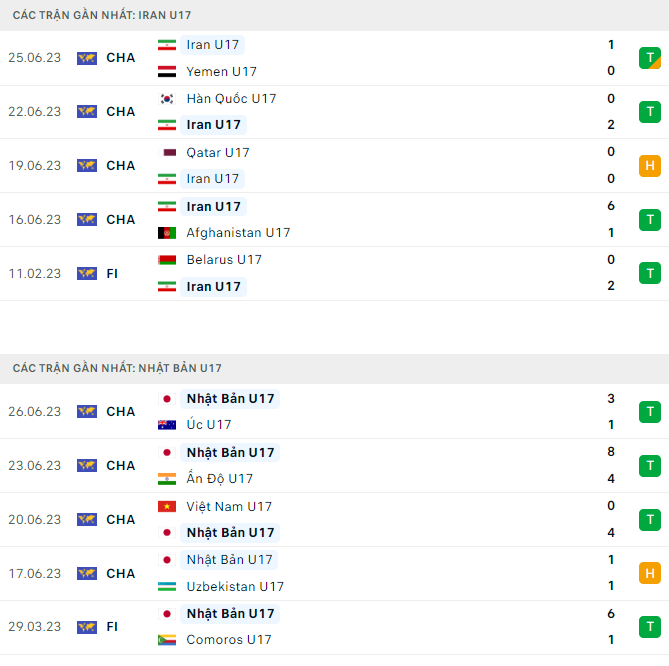Click the Iran flag beside Yemen U17 match
669x666 pixels.
pyautogui.click(x=167, y=45)
